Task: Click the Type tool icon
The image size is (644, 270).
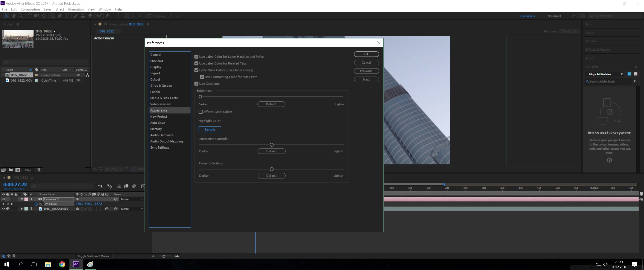Action: [x=67, y=16]
